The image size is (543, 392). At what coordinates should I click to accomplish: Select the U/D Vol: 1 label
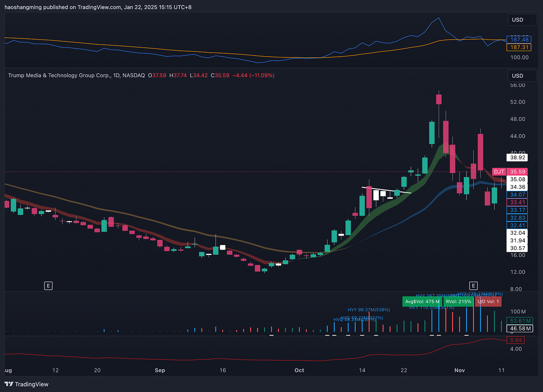pos(488,301)
